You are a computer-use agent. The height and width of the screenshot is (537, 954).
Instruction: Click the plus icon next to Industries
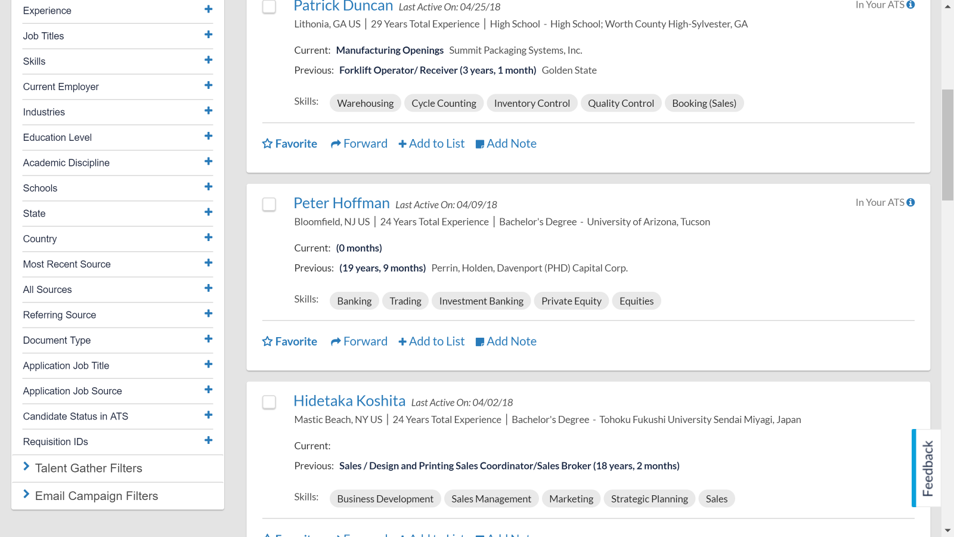point(208,111)
